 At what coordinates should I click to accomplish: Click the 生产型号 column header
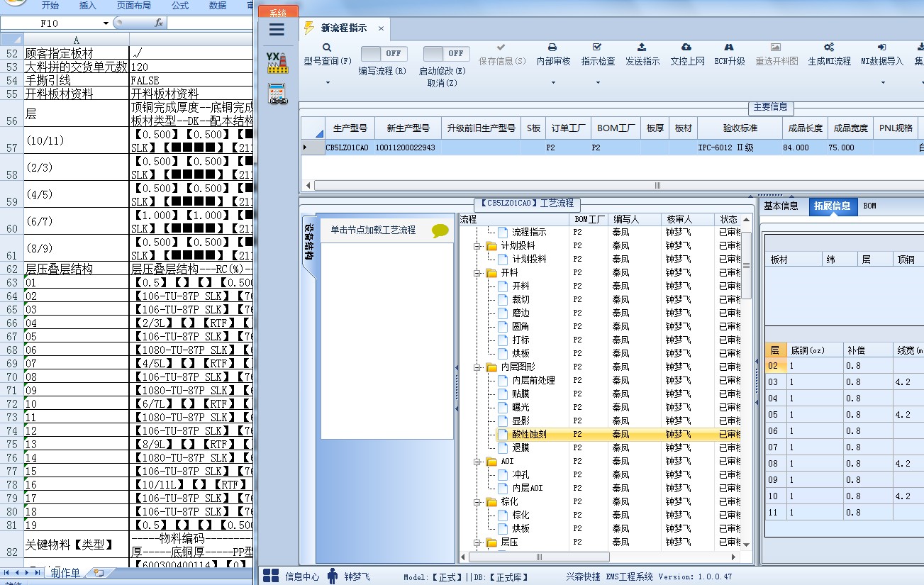350,128
